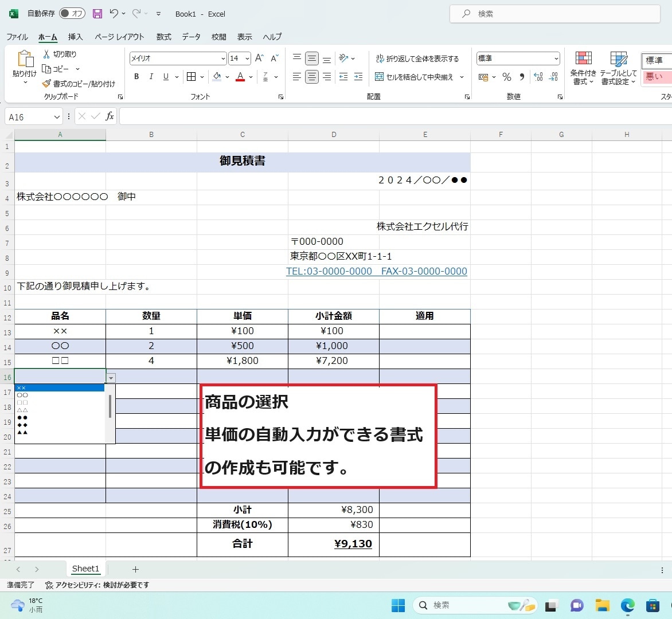Click the dropdown list scrollbar
Image resolution: width=672 pixels, height=619 pixels.
pyautogui.click(x=110, y=406)
